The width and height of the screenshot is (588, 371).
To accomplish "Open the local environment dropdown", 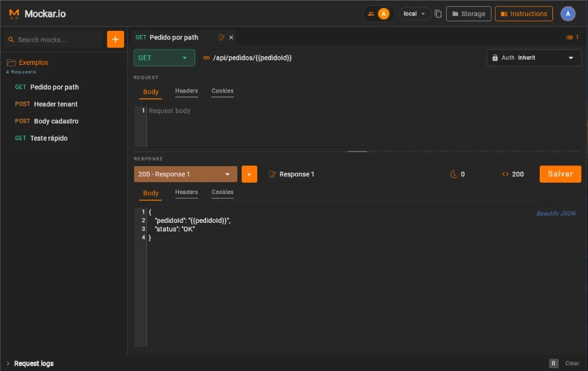I will click(x=415, y=14).
